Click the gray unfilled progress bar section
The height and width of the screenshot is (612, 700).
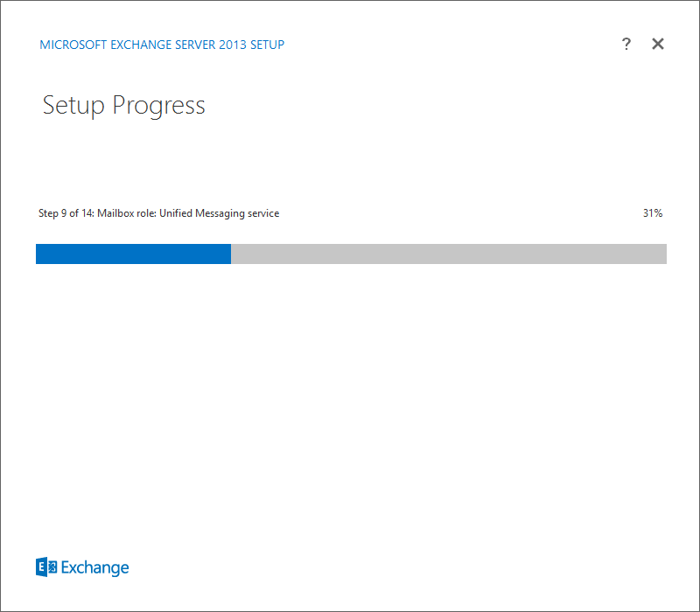coord(448,254)
